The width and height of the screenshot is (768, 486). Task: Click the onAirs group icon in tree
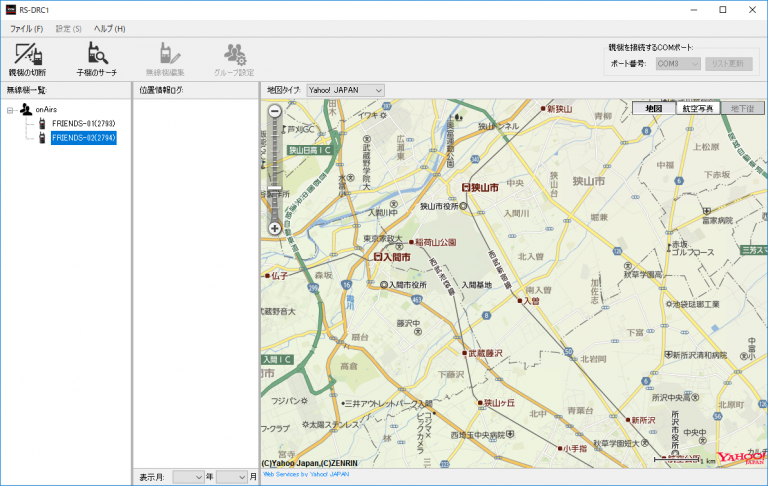click(x=25, y=109)
